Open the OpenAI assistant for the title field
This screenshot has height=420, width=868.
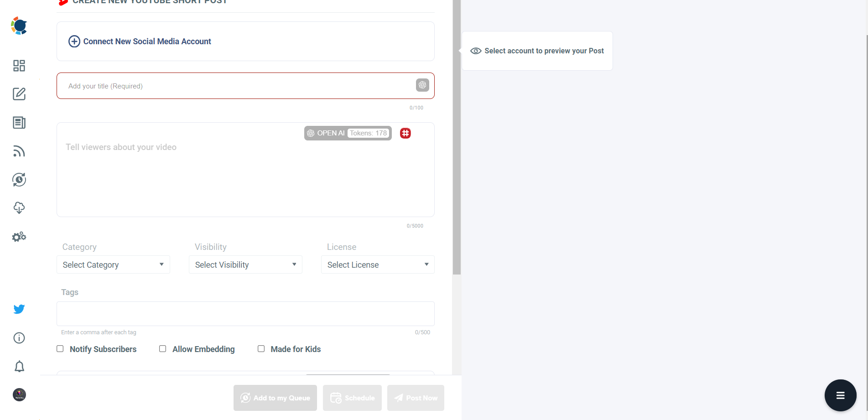point(422,85)
